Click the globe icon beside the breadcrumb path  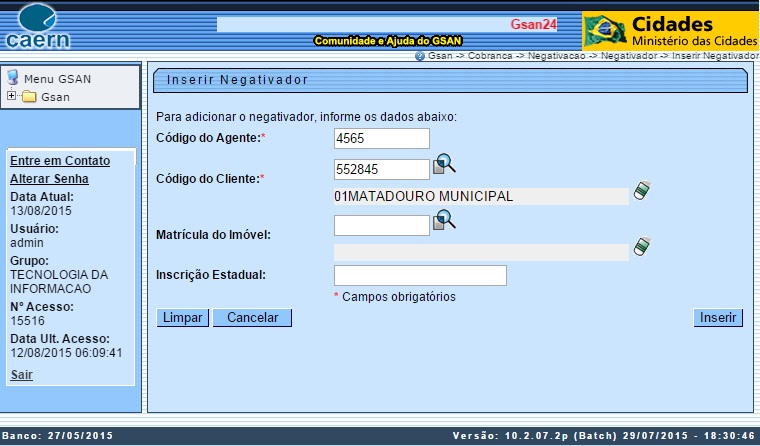420,57
